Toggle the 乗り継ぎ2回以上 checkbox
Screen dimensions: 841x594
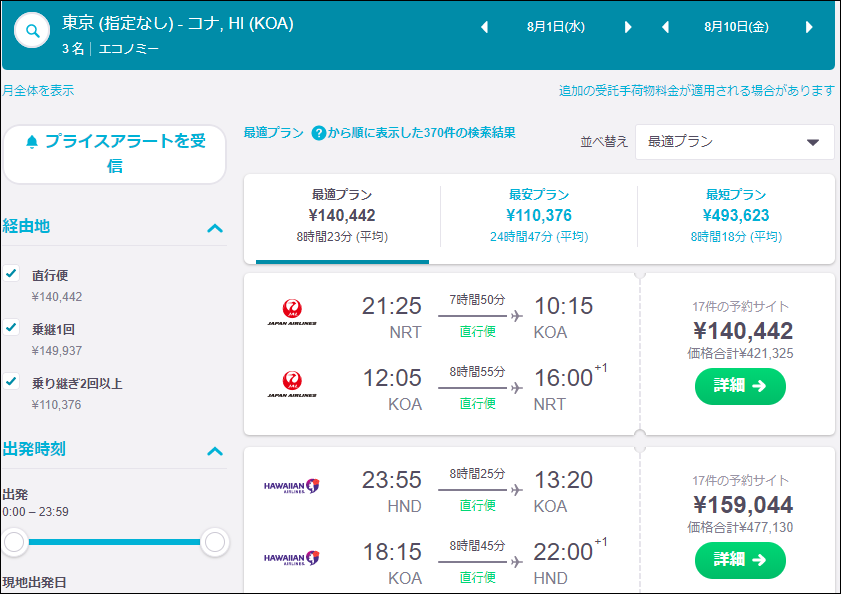pos(12,381)
